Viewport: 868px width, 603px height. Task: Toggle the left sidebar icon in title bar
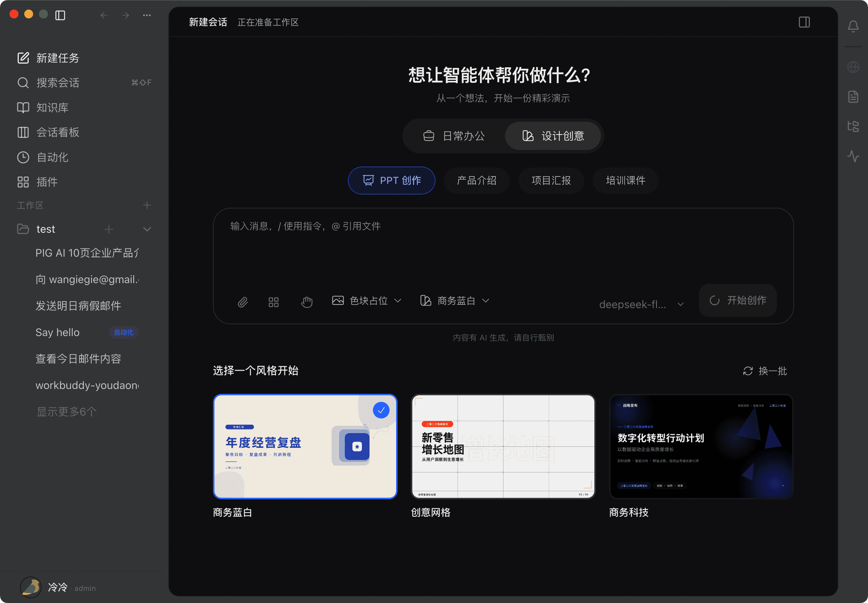[x=60, y=15]
